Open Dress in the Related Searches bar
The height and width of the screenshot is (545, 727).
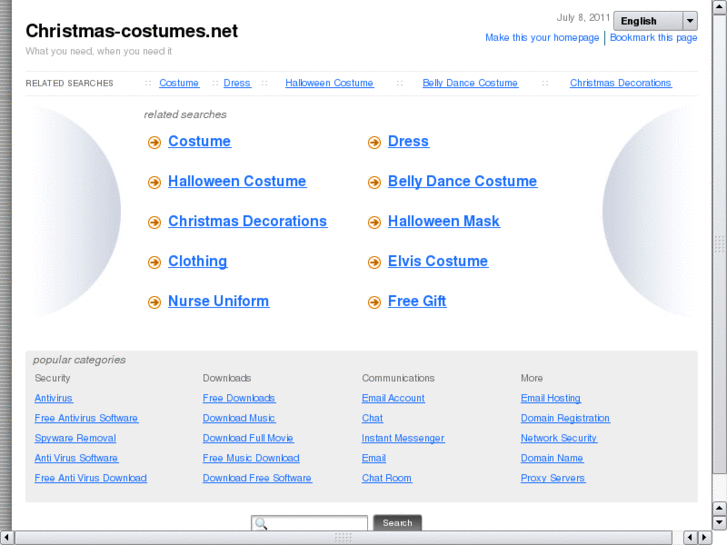coord(237,83)
